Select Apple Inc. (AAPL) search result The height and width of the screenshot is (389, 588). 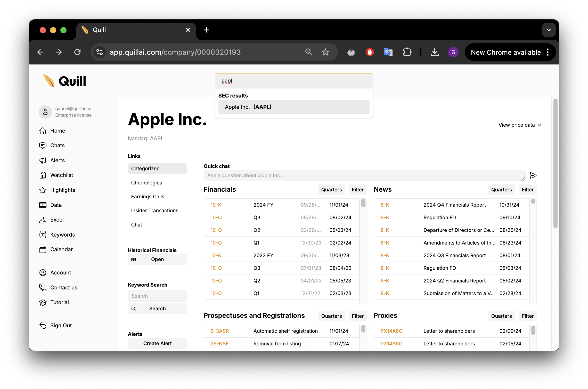pyautogui.click(x=294, y=107)
